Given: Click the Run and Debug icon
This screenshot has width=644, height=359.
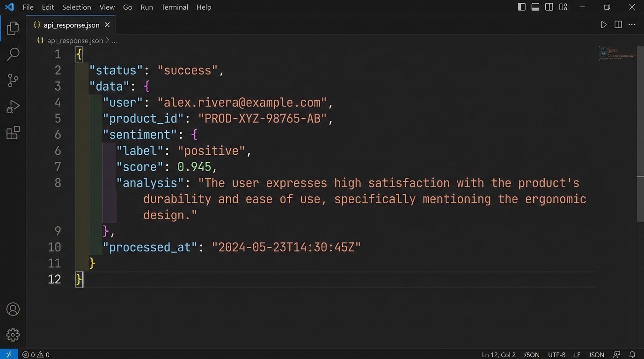Looking at the screenshot, I should click(x=13, y=106).
